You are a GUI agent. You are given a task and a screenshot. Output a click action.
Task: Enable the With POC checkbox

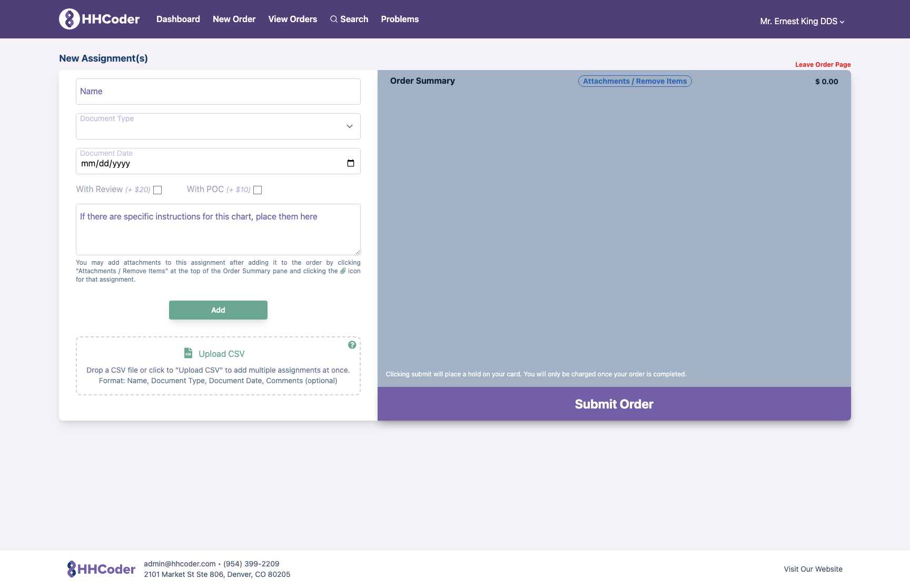[258, 190]
